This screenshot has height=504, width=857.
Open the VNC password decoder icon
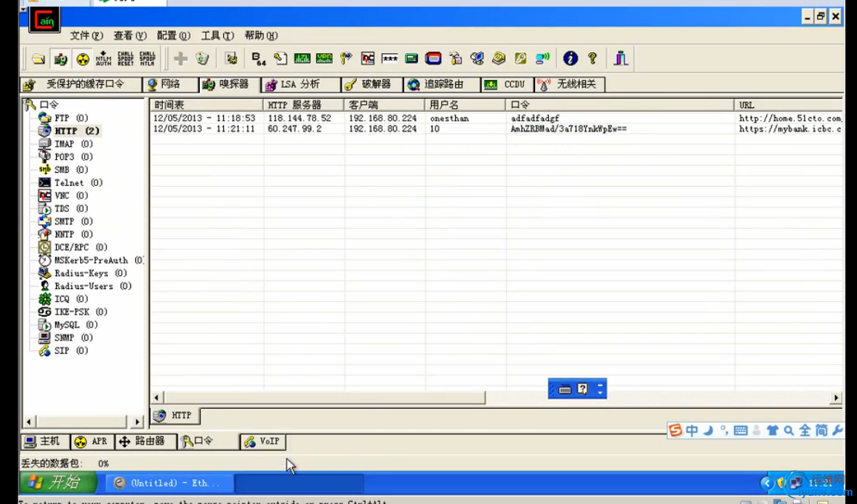(x=368, y=58)
